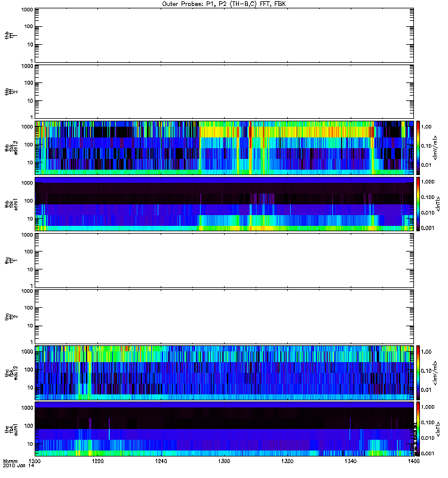Image resolution: width=448 pixels, height=478 pixels.
Task: Click the "thb fbk edc12" y-axis title
Action: (11, 148)
